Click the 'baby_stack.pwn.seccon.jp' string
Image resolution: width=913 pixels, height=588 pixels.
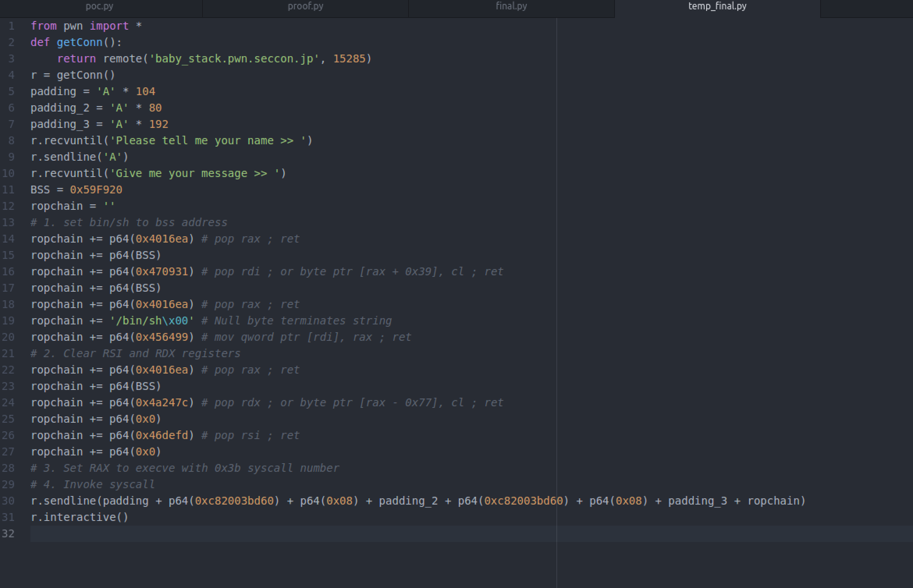(x=234, y=59)
